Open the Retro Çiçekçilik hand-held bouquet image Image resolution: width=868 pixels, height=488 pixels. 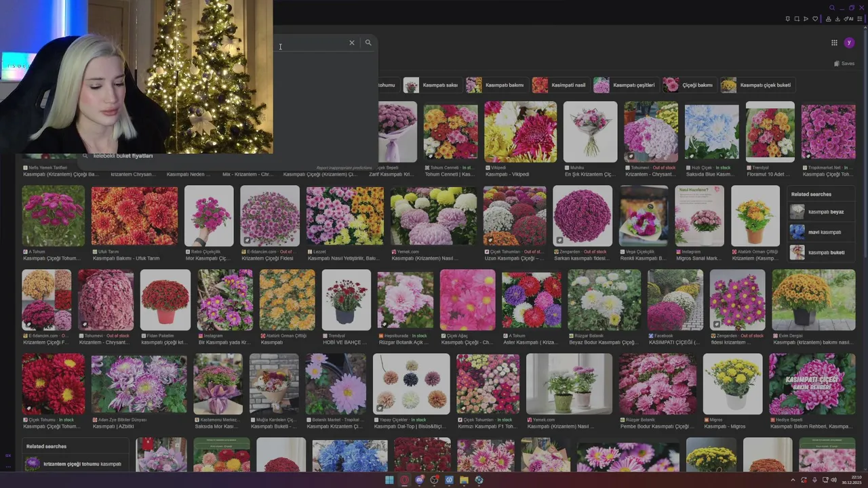209,216
